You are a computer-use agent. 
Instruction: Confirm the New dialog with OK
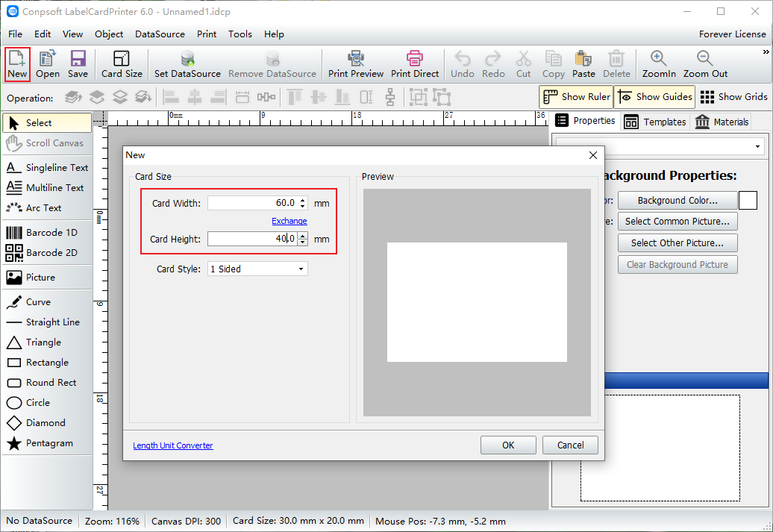pos(508,445)
